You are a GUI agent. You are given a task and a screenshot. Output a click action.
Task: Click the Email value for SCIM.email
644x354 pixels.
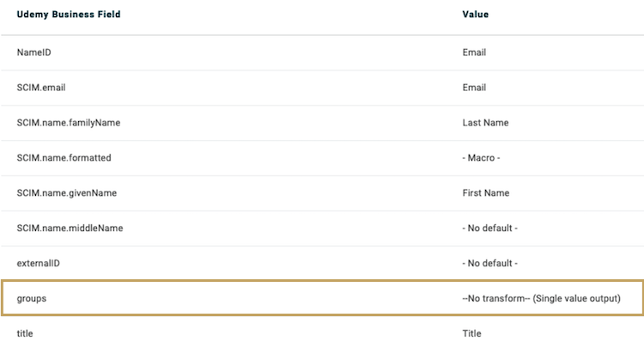[x=474, y=88]
